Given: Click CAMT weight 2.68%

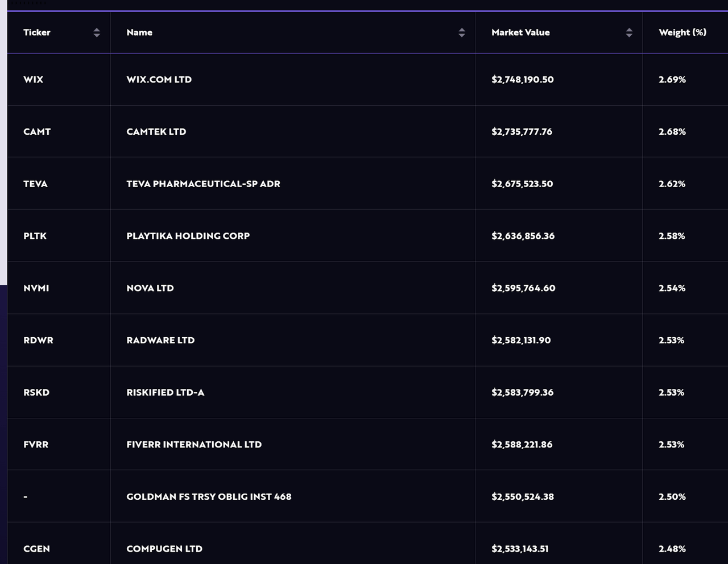Looking at the screenshot, I should [672, 131].
